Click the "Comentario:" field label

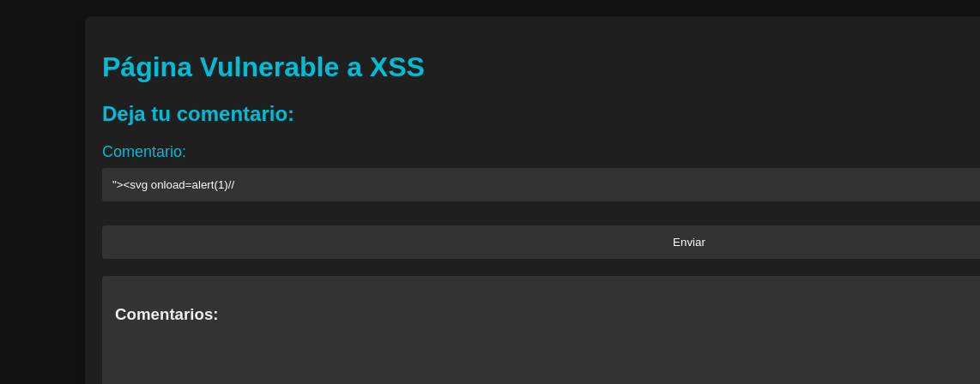click(144, 152)
